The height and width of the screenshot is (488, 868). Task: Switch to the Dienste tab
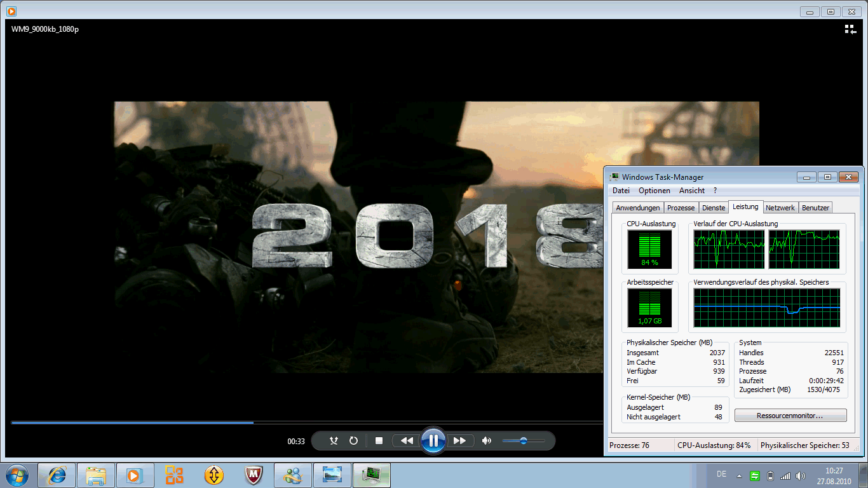tap(714, 208)
